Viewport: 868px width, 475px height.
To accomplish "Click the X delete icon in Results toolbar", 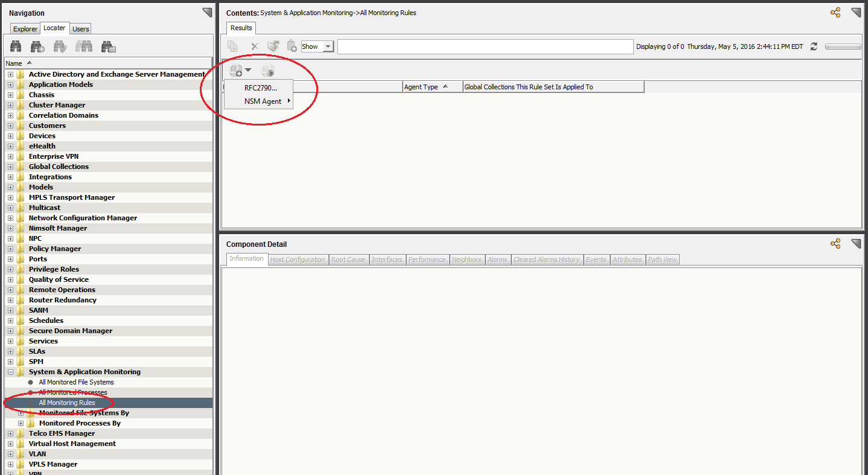I will 254,46.
